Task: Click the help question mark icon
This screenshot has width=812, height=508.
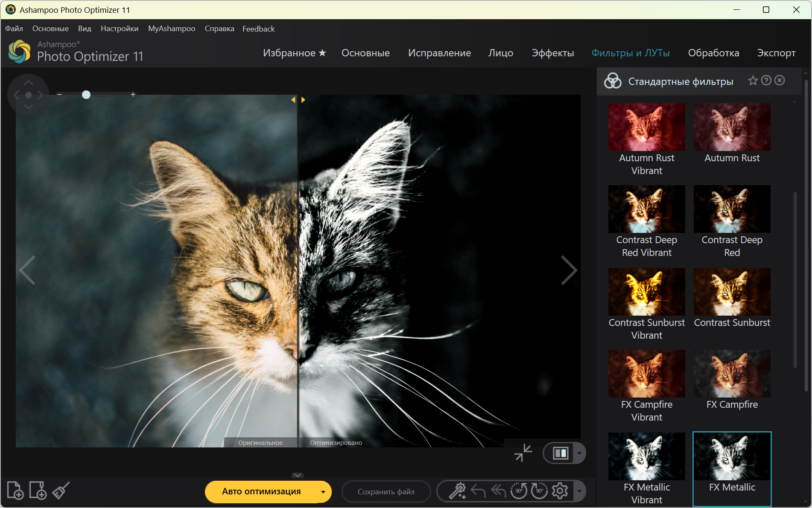Action: (766, 81)
